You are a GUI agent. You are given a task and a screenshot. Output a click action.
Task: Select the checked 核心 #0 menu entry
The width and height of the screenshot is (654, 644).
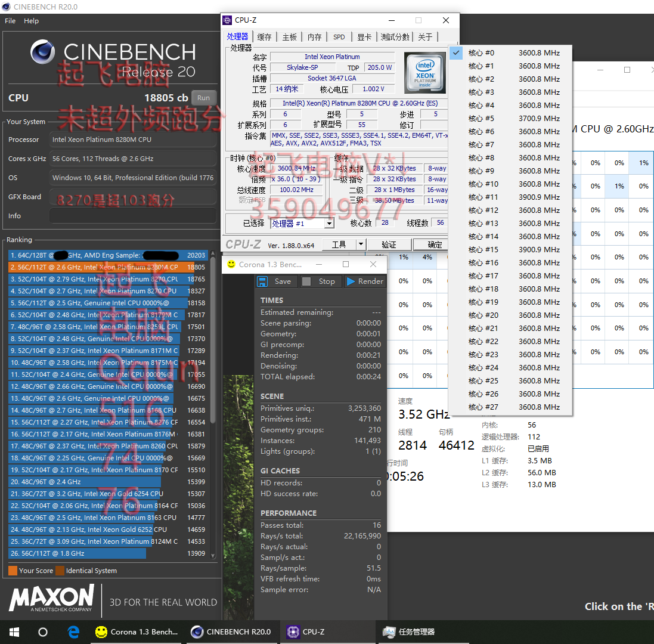point(510,53)
